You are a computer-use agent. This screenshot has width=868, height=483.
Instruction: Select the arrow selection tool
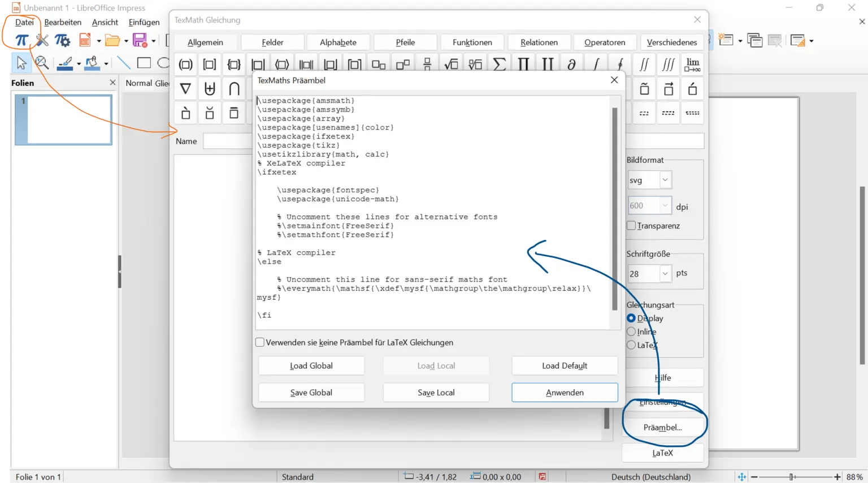21,63
